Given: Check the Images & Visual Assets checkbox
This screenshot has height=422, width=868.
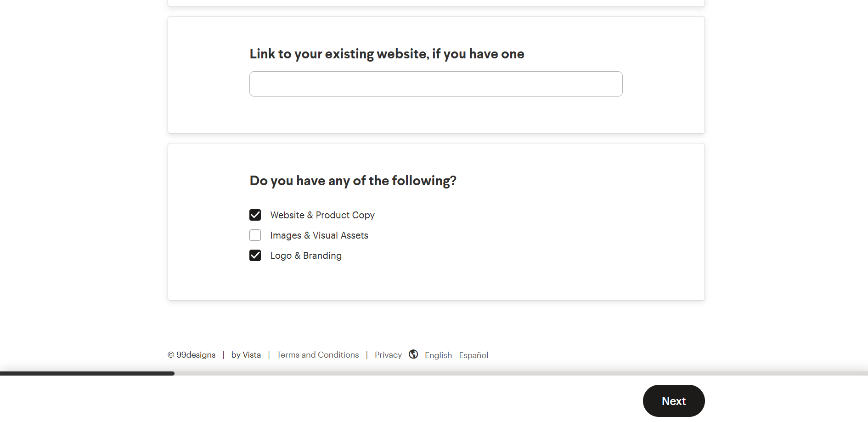Looking at the screenshot, I should pos(255,235).
